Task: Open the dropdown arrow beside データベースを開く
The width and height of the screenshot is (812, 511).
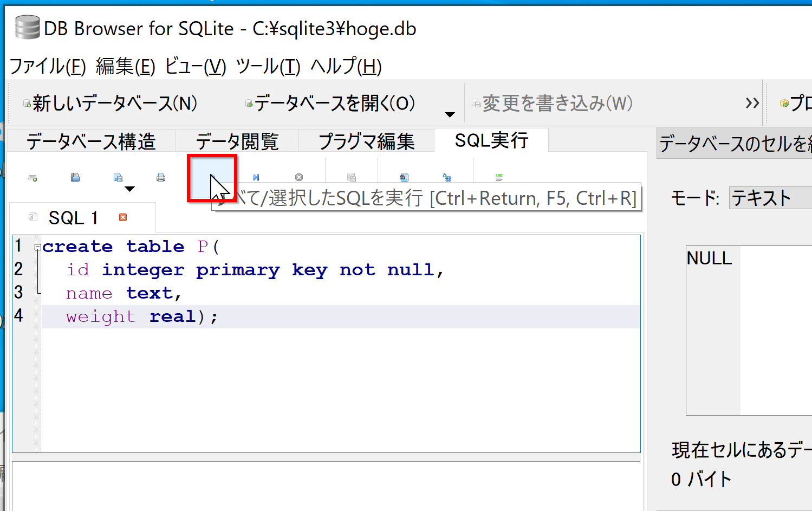Action: point(450,114)
